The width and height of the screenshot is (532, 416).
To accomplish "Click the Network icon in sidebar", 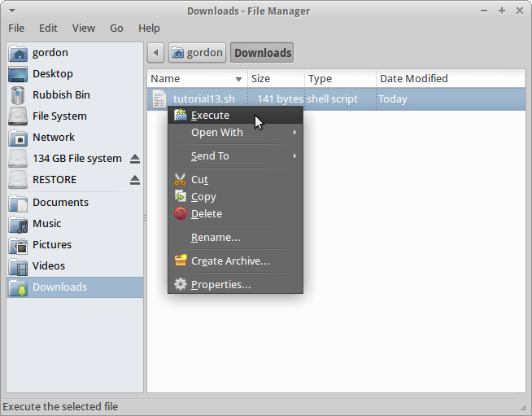I will point(19,138).
